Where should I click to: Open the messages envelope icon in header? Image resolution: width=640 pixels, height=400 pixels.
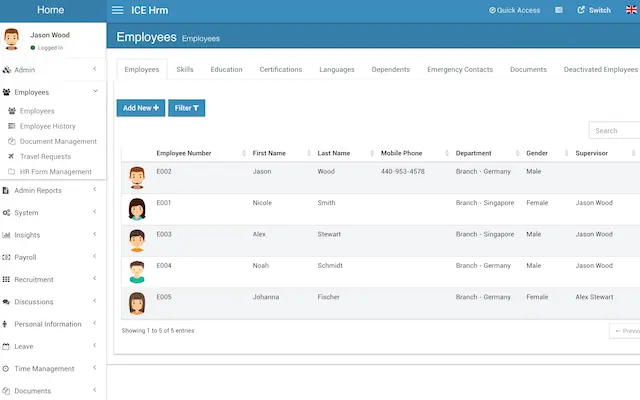coord(559,10)
